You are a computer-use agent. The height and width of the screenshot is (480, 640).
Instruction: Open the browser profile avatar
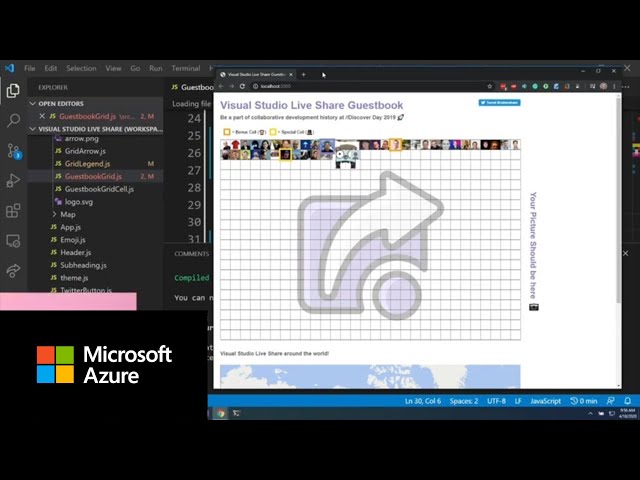[x=604, y=86]
